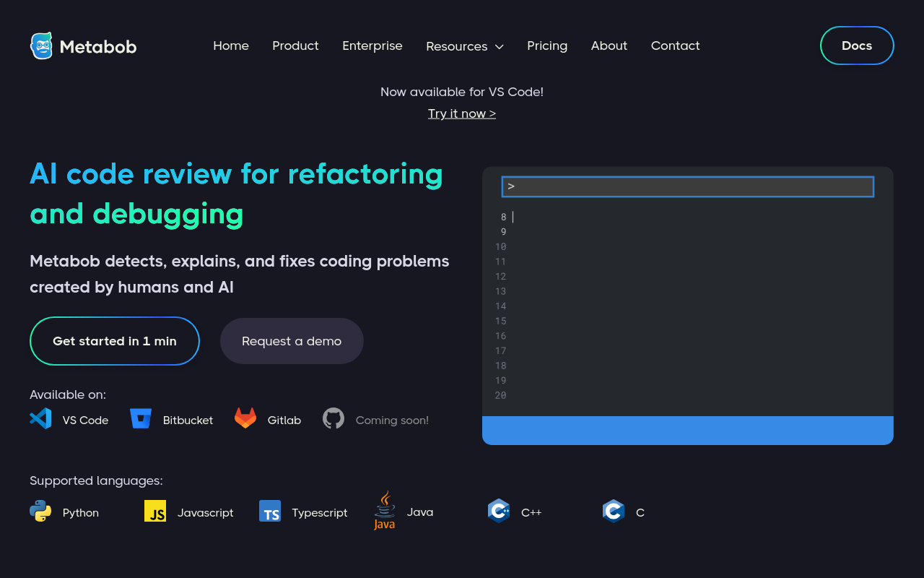Click the VS Code icon
924x578 pixels.
click(x=40, y=418)
